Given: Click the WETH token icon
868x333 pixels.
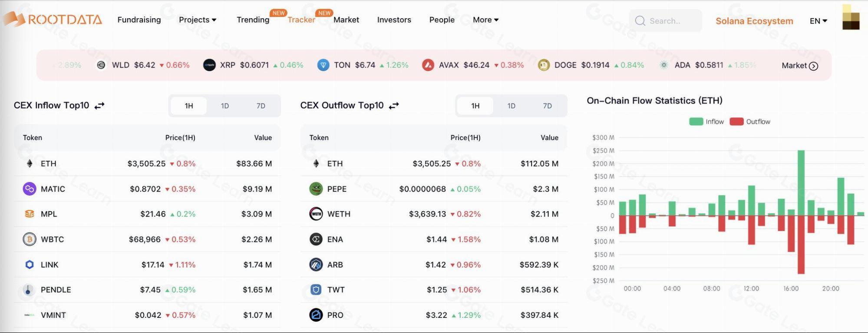Looking at the screenshot, I should point(316,214).
